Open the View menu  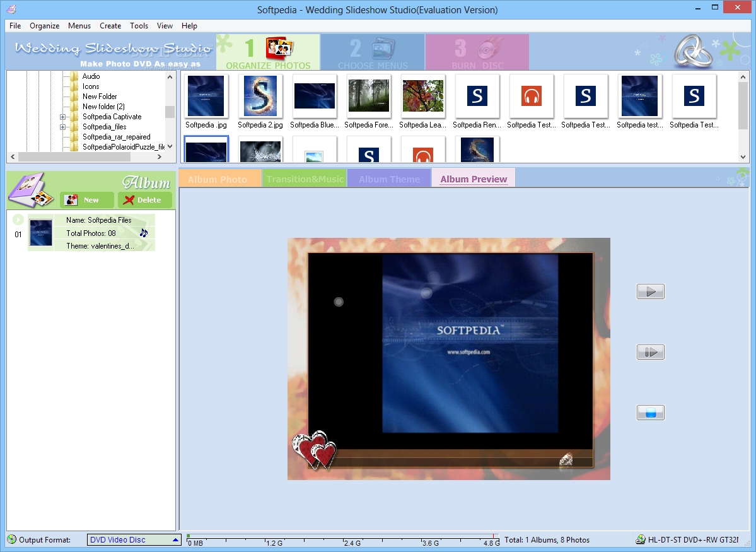coord(165,26)
